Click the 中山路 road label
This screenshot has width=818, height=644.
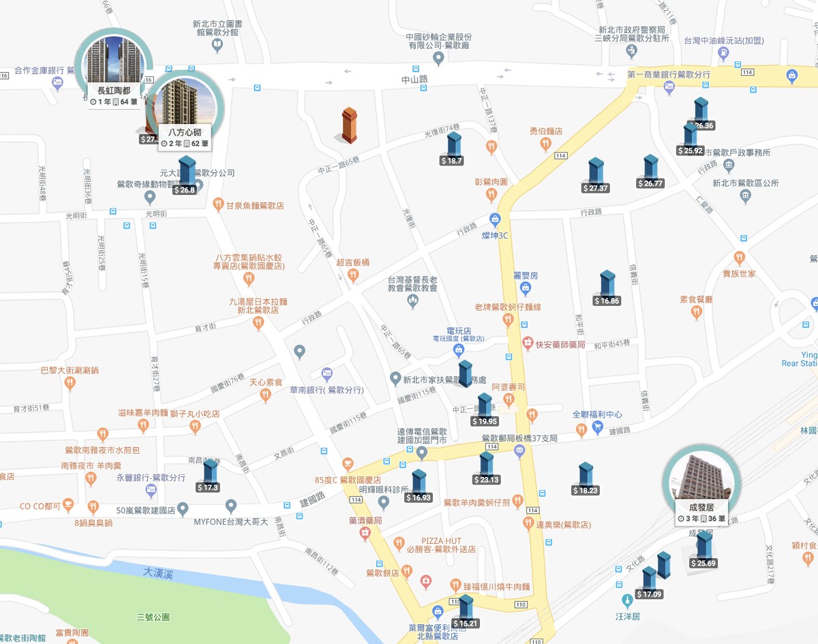[414, 79]
